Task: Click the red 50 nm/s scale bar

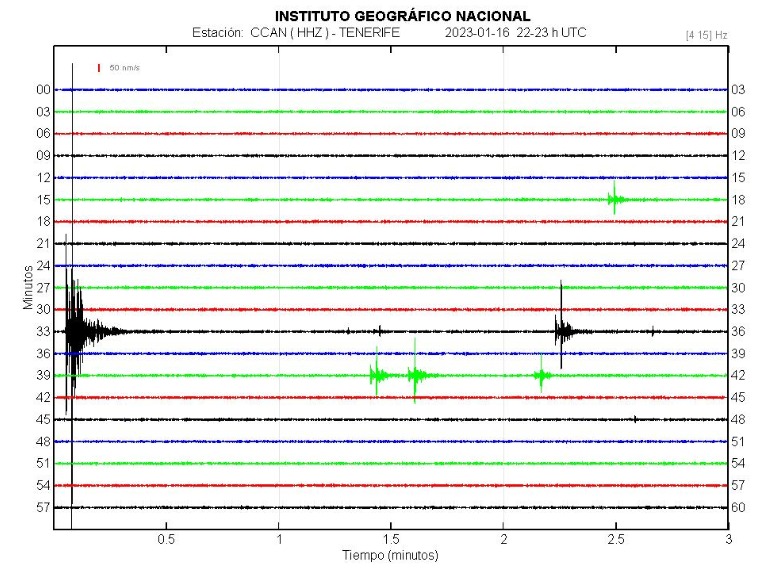Action: click(99, 68)
